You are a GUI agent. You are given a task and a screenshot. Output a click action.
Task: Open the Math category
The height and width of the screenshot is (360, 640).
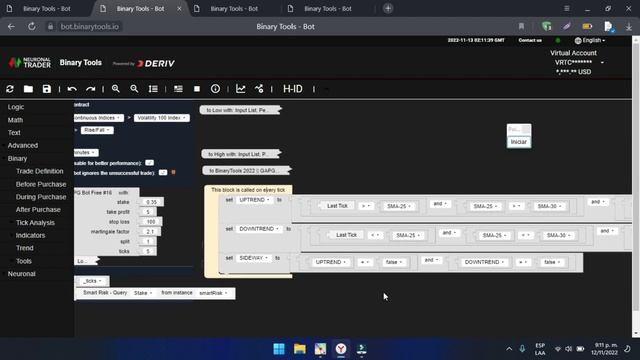coord(15,120)
